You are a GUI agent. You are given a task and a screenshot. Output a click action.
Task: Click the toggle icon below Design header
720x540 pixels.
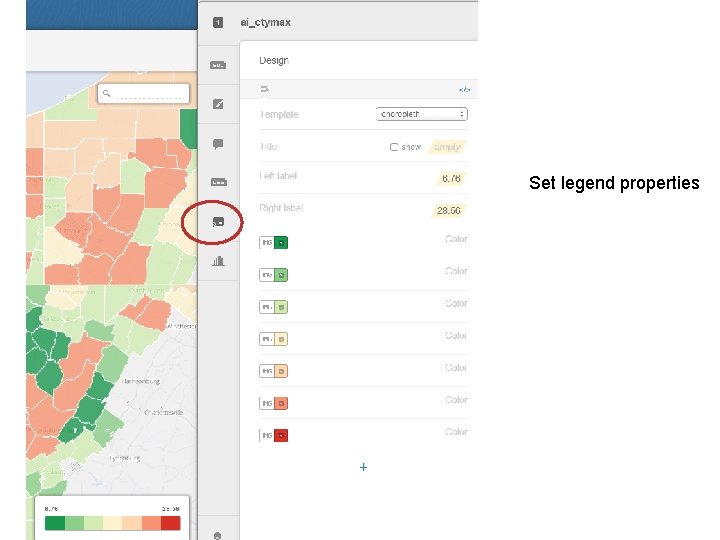click(264, 89)
